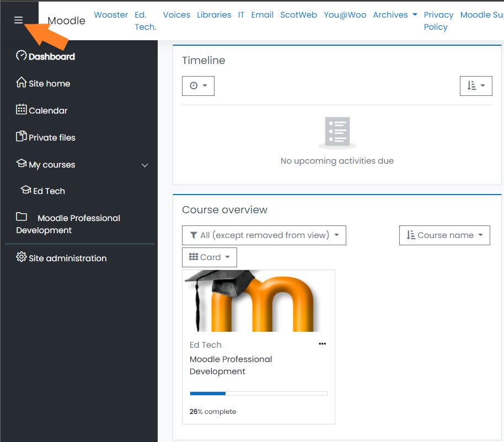Open the You@Woo link
This screenshot has width=504, height=442.
tap(345, 15)
